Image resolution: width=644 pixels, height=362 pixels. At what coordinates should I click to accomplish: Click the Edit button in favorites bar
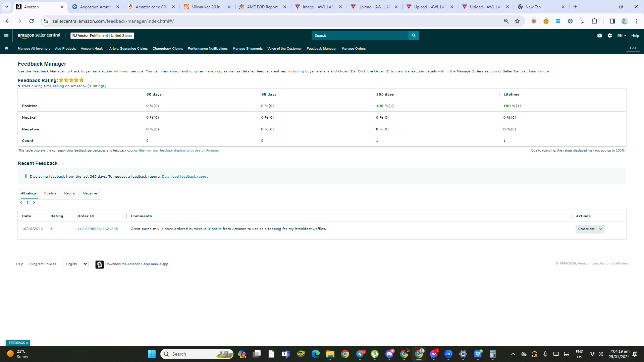tap(633, 48)
